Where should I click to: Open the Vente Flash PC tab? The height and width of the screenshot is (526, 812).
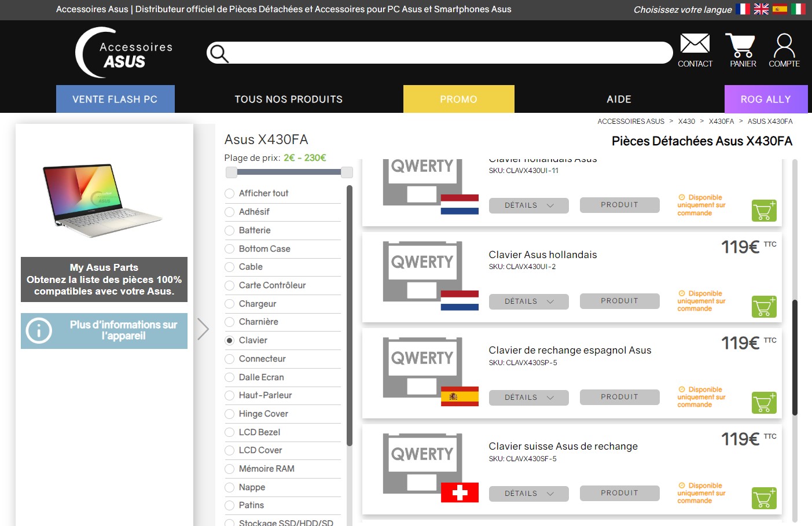115,99
